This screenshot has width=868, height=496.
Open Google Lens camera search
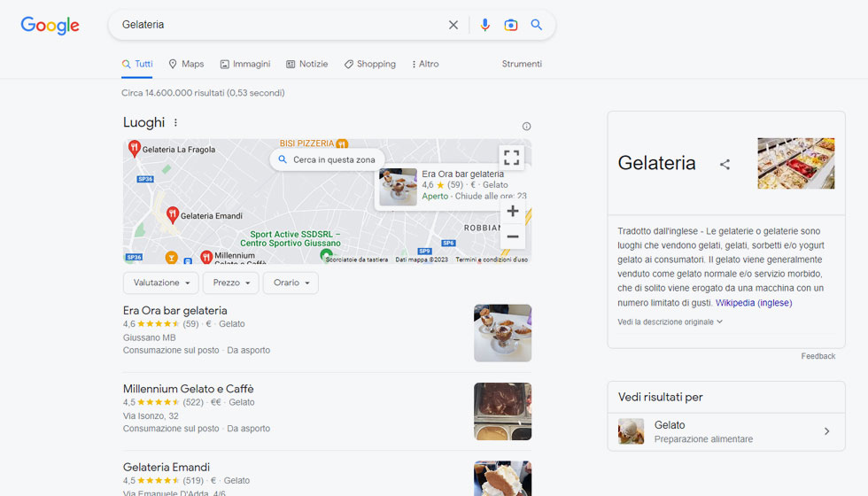tap(510, 25)
